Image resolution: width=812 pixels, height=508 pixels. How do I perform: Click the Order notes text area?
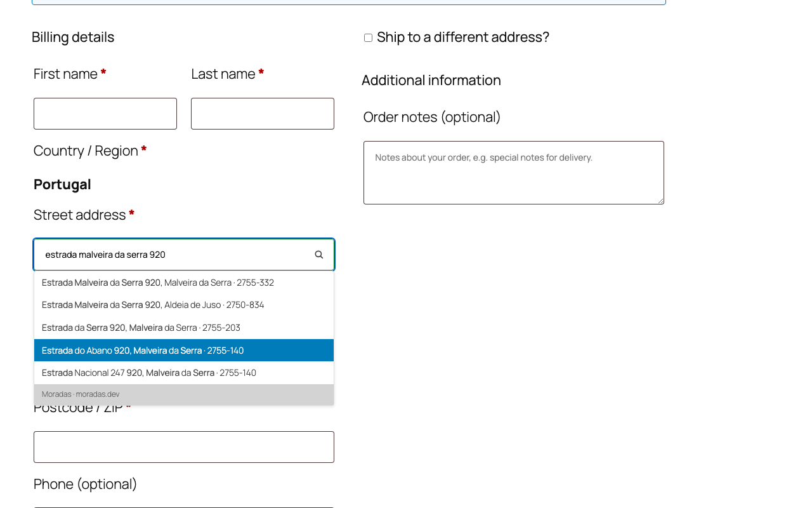click(x=514, y=173)
